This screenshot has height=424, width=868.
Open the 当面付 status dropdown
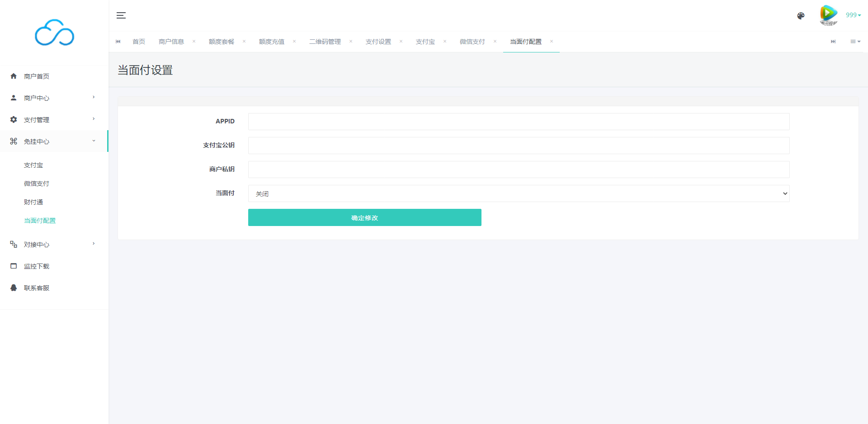(x=519, y=193)
